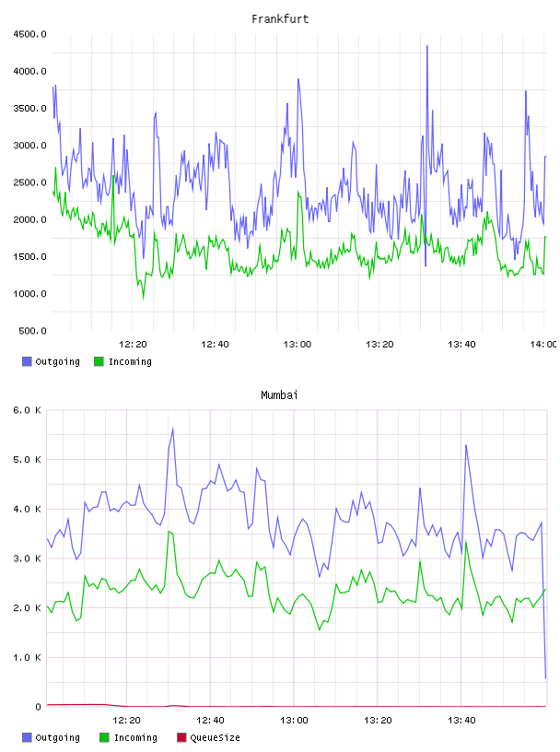
Task: Click the Mumbai chart title
Action: [x=279, y=395]
